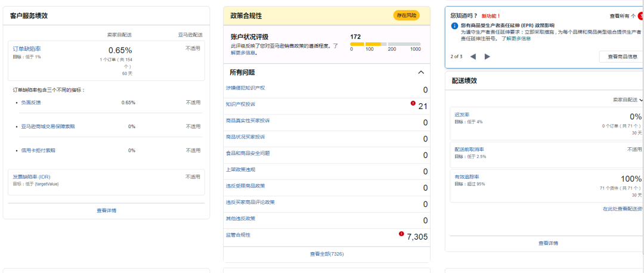Viewport: 644px width, 273px height.
Task: Open 监管合规性 issue row
Action: pos(327,237)
